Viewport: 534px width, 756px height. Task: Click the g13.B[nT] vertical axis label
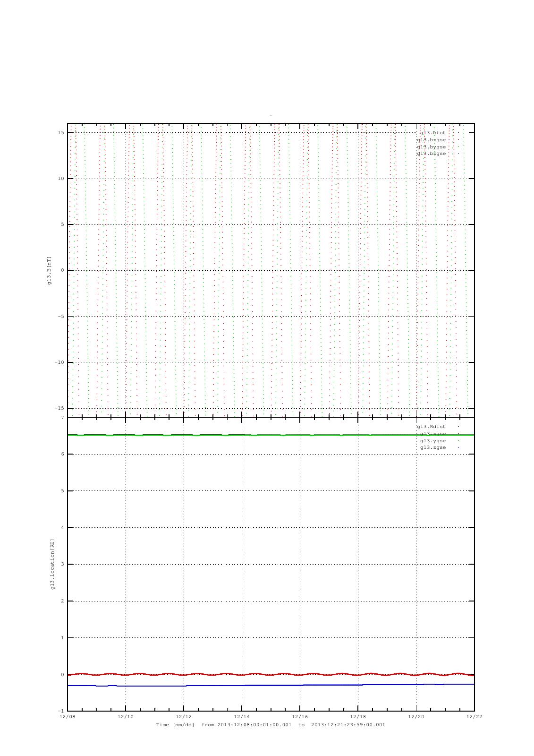[x=49, y=270]
